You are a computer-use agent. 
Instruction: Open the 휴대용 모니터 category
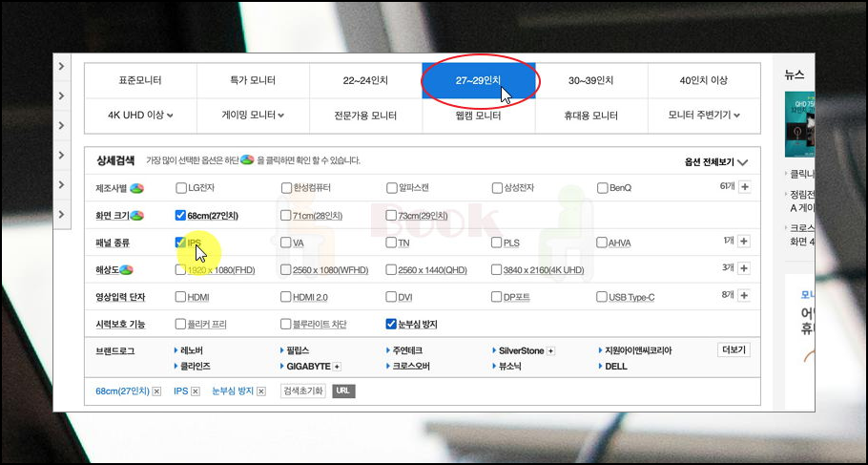(x=591, y=116)
